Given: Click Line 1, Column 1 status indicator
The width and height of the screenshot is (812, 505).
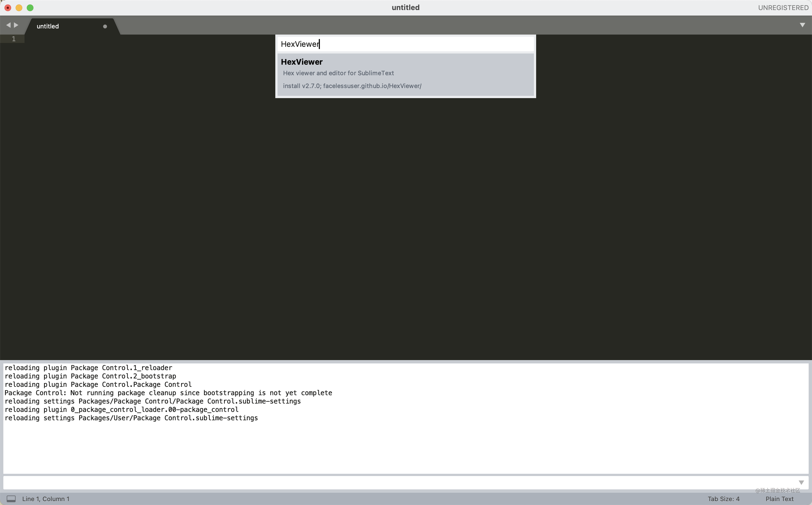Looking at the screenshot, I should pyautogui.click(x=46, y=499).
